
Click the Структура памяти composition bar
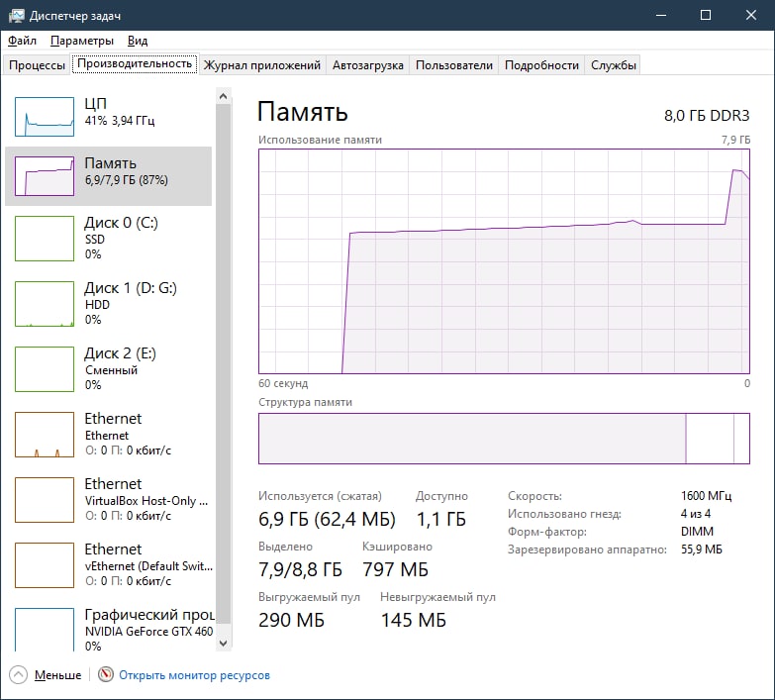(x=504, y=439)
